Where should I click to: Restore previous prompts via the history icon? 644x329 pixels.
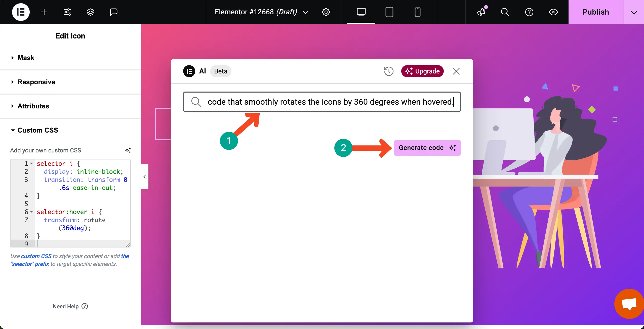tap(388, 71)
